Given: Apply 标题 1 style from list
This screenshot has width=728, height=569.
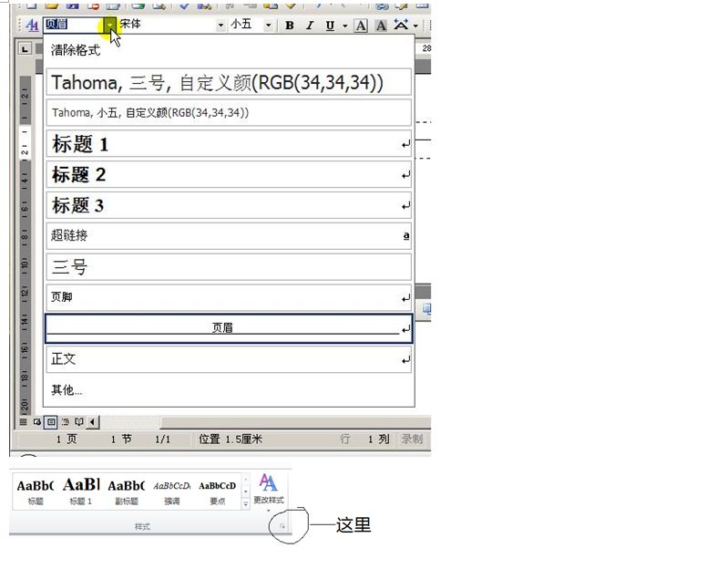Looking at the screenshot, I should (x=229, y=143).
